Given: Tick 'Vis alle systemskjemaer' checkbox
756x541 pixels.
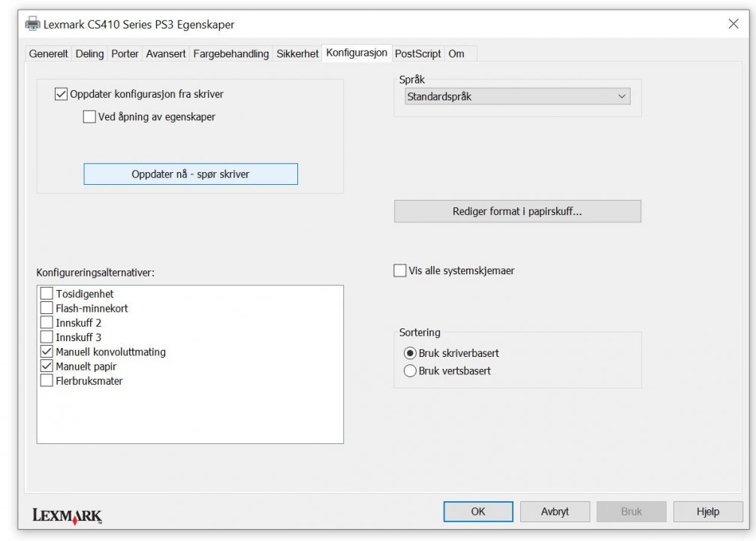Looking at the screenshot, I should click(x=400, y=270).
